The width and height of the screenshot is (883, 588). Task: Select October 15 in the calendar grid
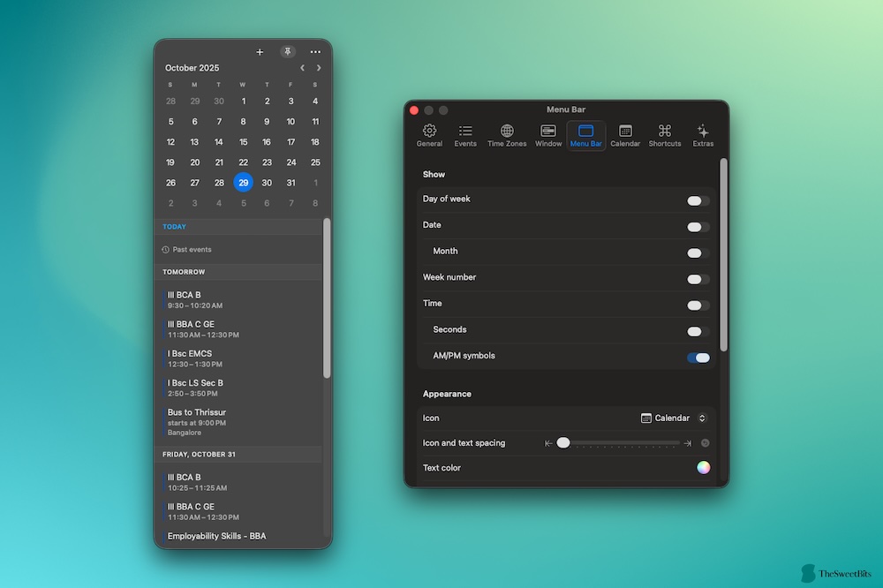tap(243, 142)
